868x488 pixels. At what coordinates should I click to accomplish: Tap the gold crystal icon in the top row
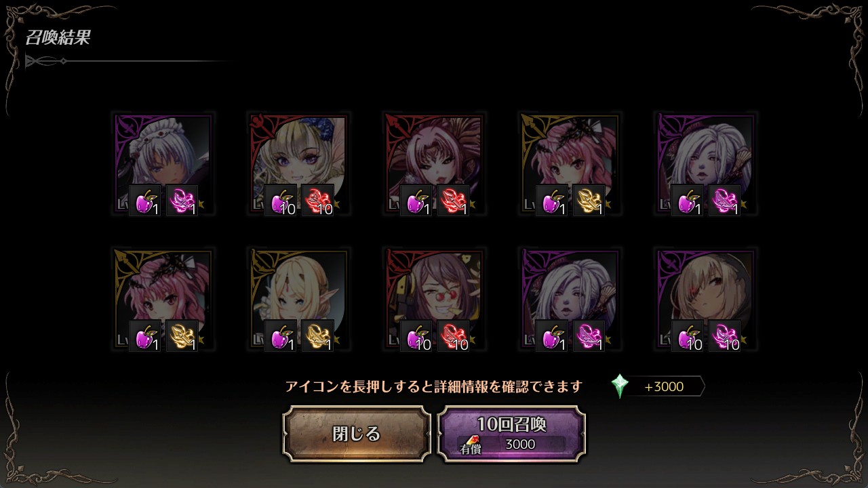point(589,201)
